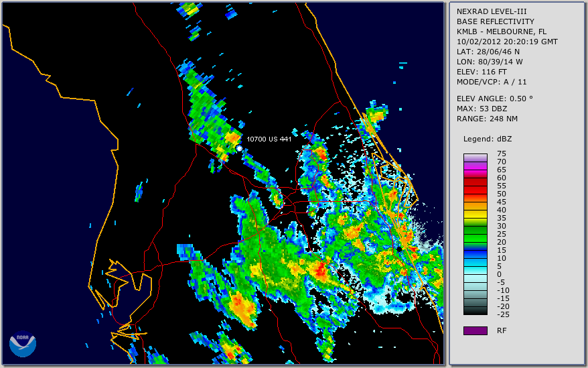Viewport: 588px width, 368px height.
Task: Click the 'KMLB - MELBOURNE, FL' station text
Action: [x=502, y=32]
